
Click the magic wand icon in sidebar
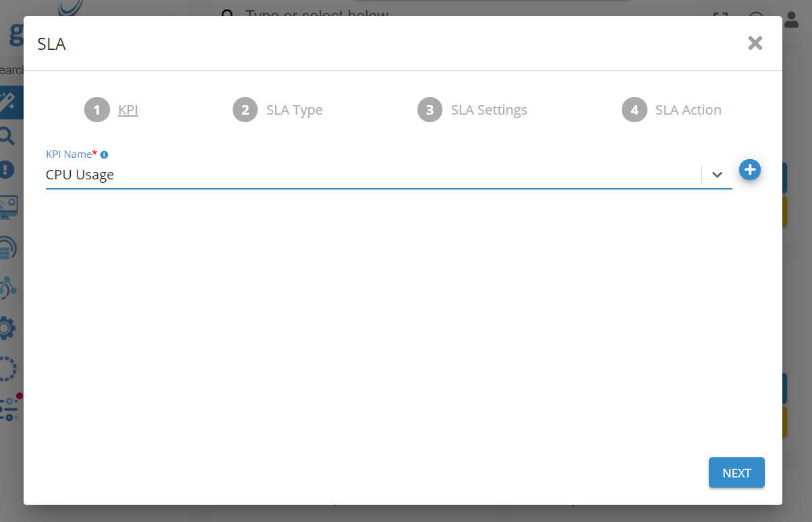point(9,103)
